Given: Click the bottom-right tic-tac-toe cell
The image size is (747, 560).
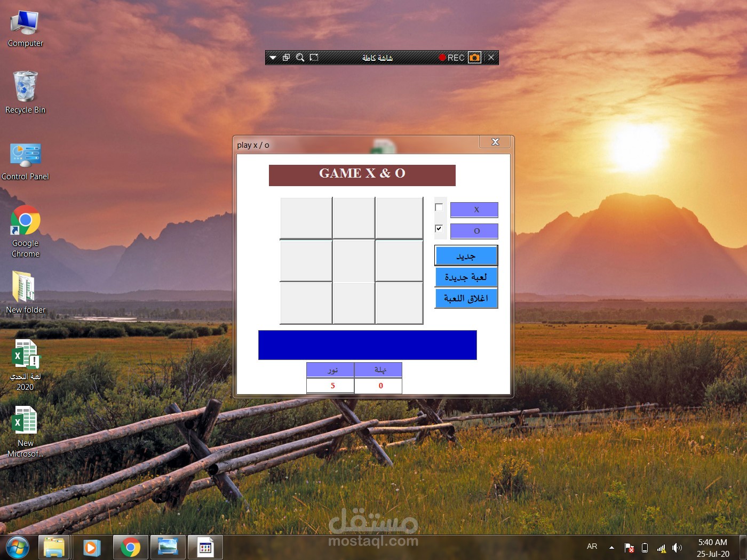Looking at the screenshot, I should 399,303.
